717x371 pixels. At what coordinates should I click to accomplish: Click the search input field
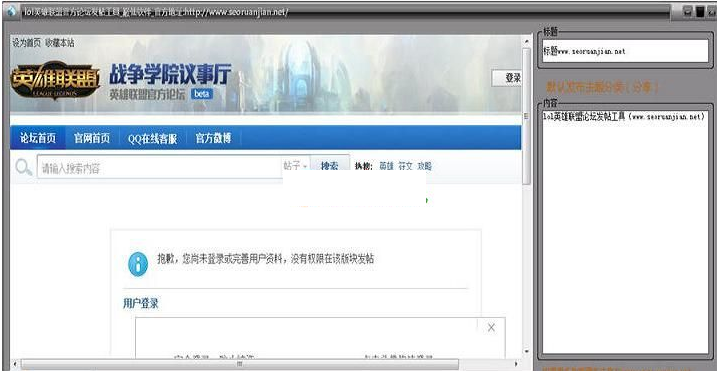pyautogui.click(x=160, y=168)
